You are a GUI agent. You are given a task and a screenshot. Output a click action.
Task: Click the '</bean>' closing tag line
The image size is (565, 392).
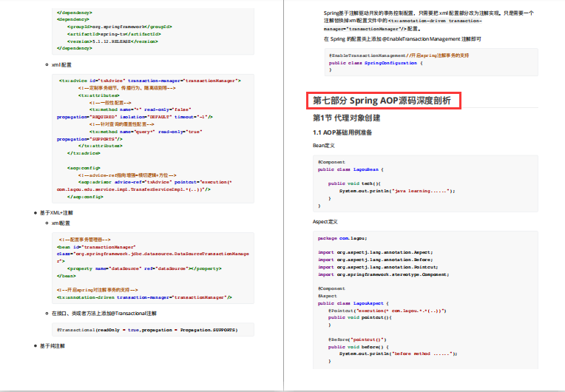click(x=67, y=276)
